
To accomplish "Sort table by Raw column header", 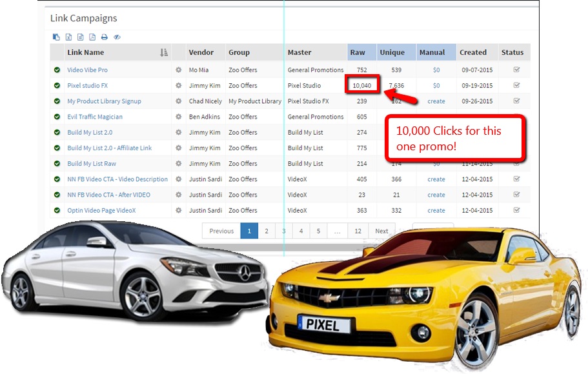I will tap(362, 52).
